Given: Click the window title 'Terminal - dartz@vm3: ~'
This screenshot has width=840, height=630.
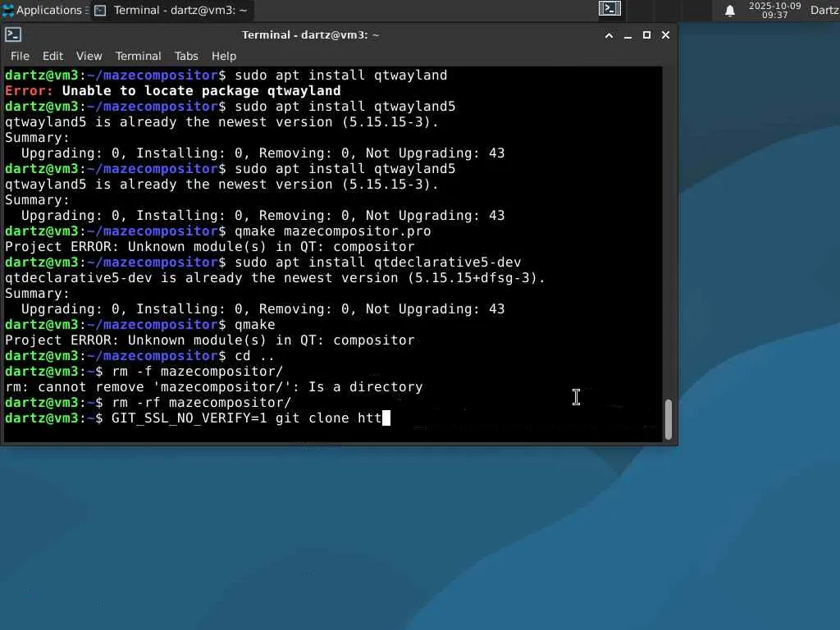Looking at the screenshot, I should point(310,34).
